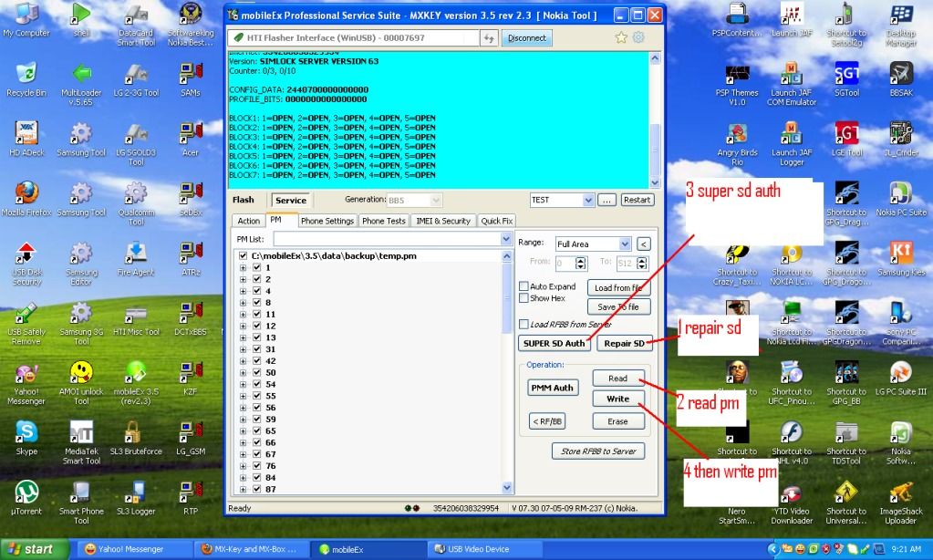Open the Phone Settings tab
Image resolution: width=933 pixels, height=560 pixels.
pos(327,221)
